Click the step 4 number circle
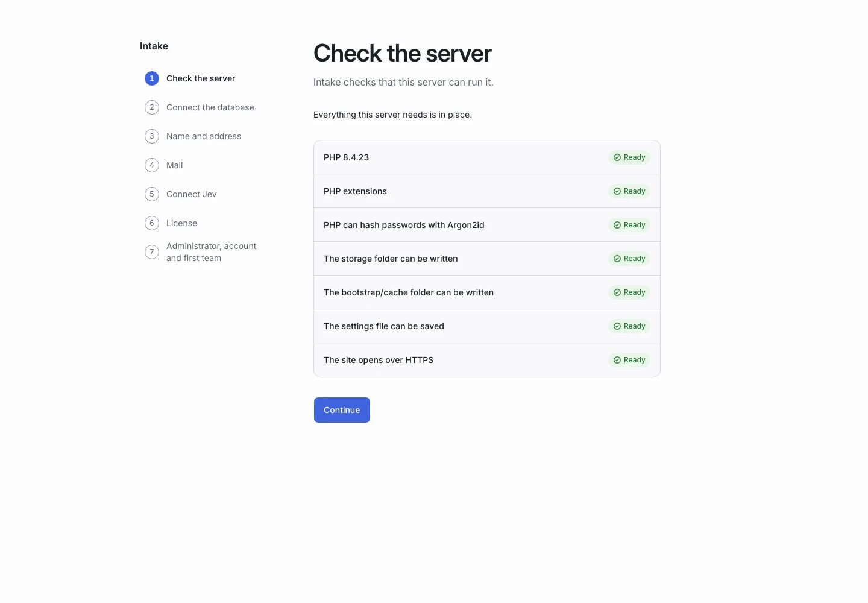 point(152,165)
